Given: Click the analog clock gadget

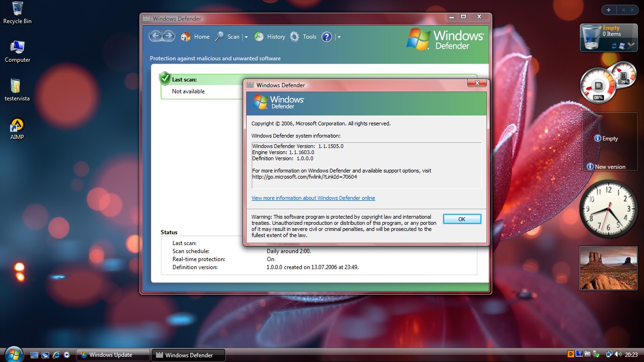Looking at the screenshot, I should 608,208.
